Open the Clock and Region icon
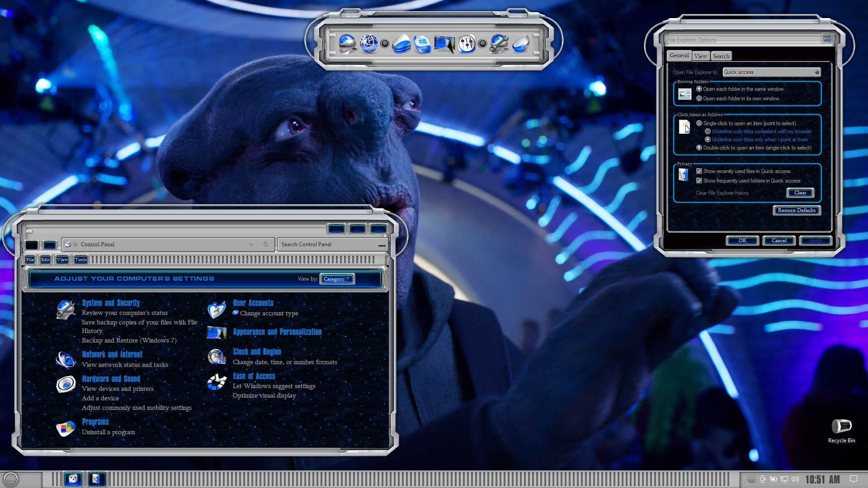This screenshot has width=868, height=488. (x=217, y=357)
